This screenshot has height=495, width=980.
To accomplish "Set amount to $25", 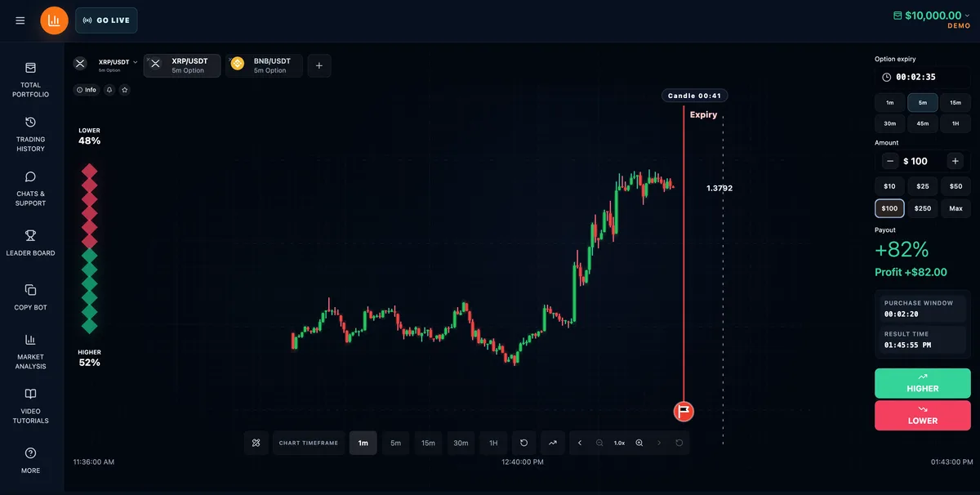I will tap(923, 186).
